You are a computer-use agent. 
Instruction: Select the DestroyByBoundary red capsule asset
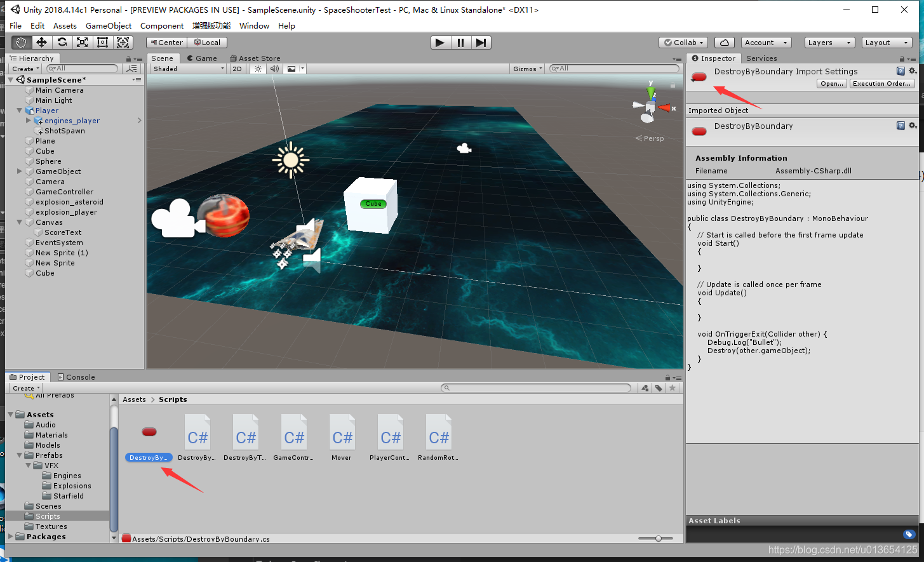pyautogui.click(x=149, y=438)
